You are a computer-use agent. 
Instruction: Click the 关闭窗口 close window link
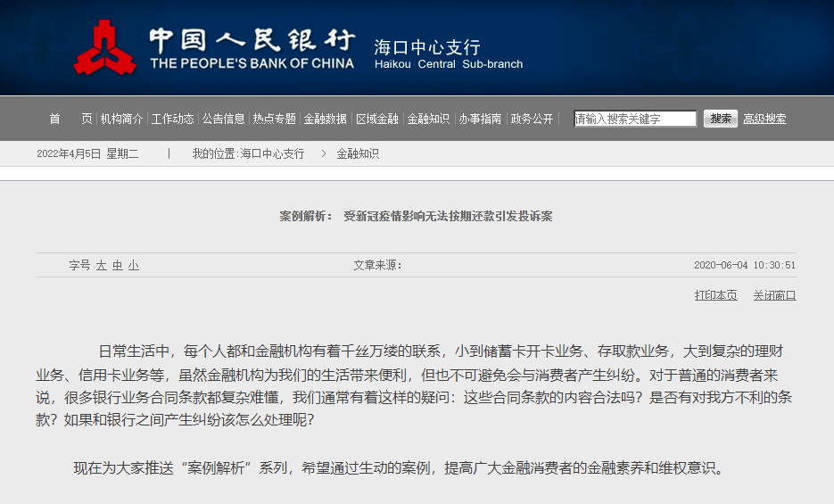(774, 295)
